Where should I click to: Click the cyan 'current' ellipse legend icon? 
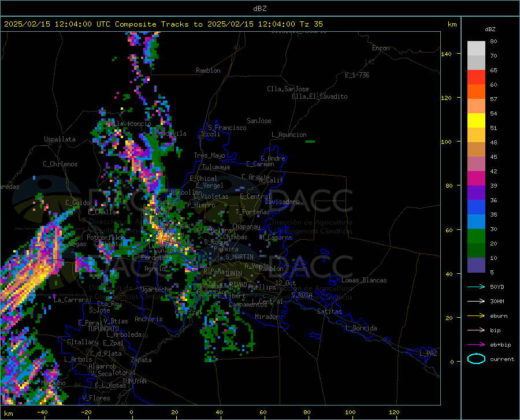tap(476, 359)
